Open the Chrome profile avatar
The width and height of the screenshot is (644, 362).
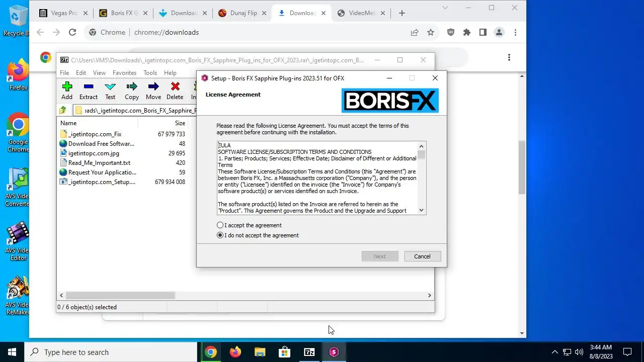click(x=499, y=32)
